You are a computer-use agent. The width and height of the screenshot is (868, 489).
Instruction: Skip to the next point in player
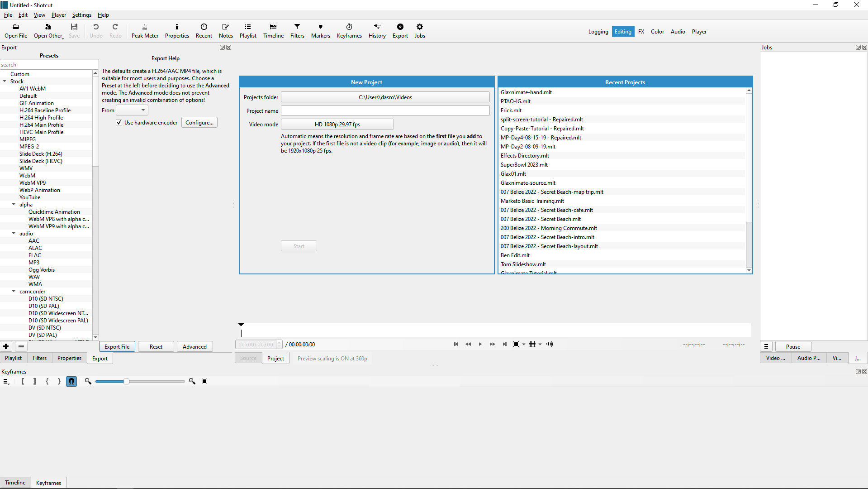pyautogui.click(x=505, y=344)
